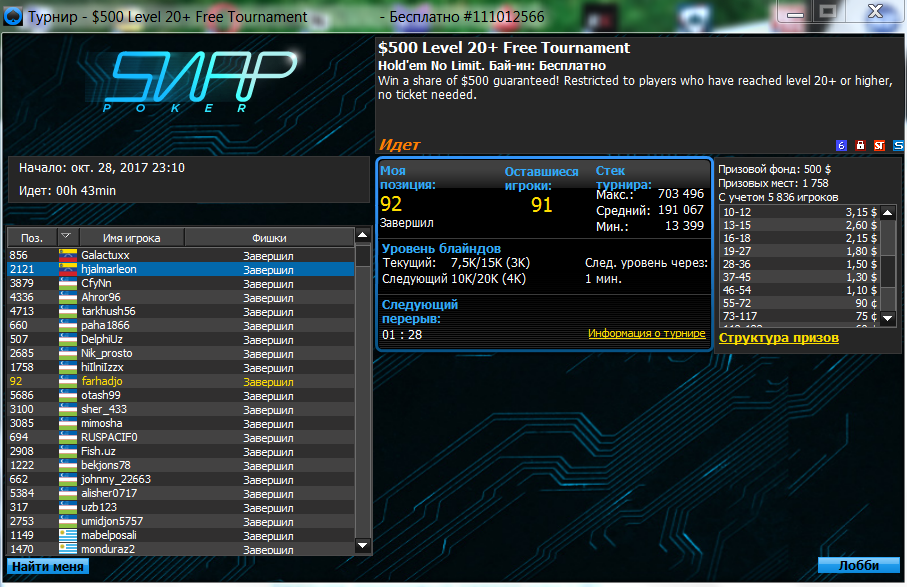Select player name hiIlniIzzx
This screenshot has width=907, height=587.
point(102,367)
